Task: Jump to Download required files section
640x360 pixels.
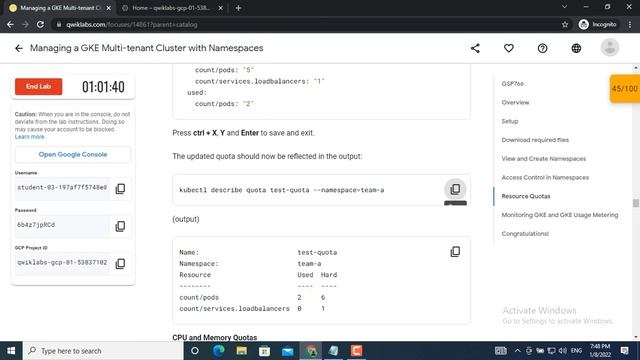Action: [535, 140]
